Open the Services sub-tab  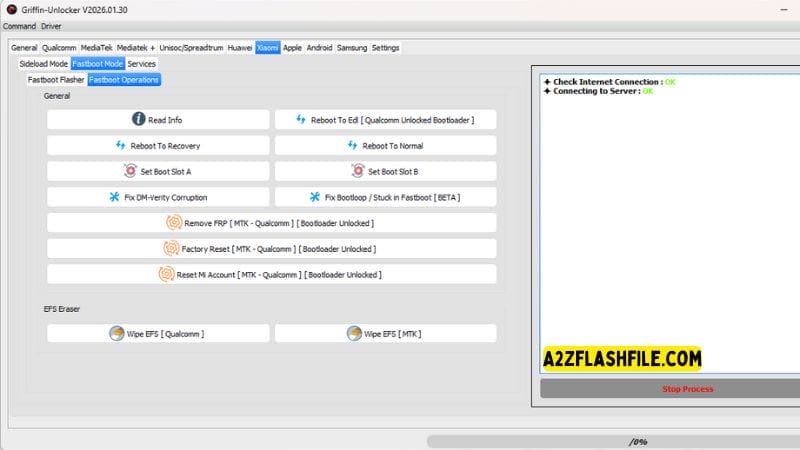[x=141, y=64]
